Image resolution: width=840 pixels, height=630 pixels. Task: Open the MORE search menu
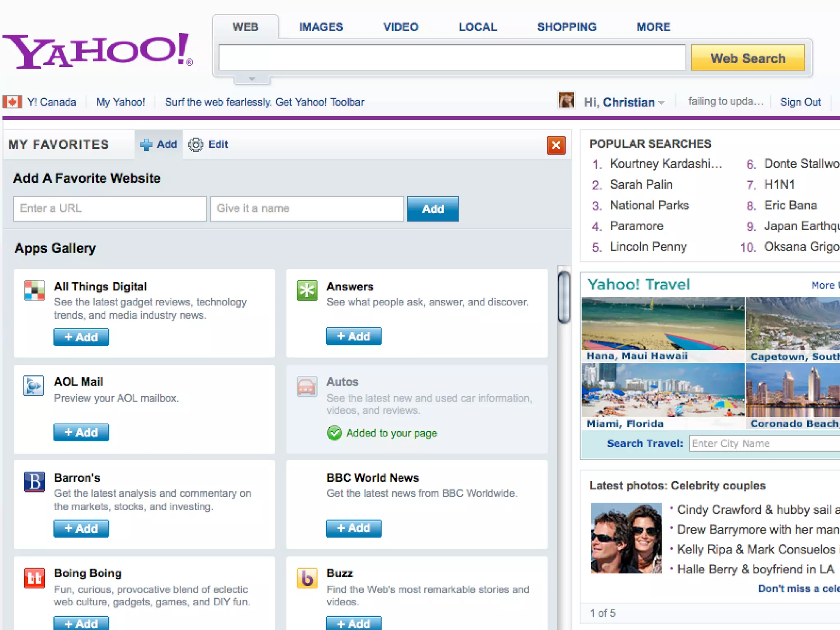653,27
